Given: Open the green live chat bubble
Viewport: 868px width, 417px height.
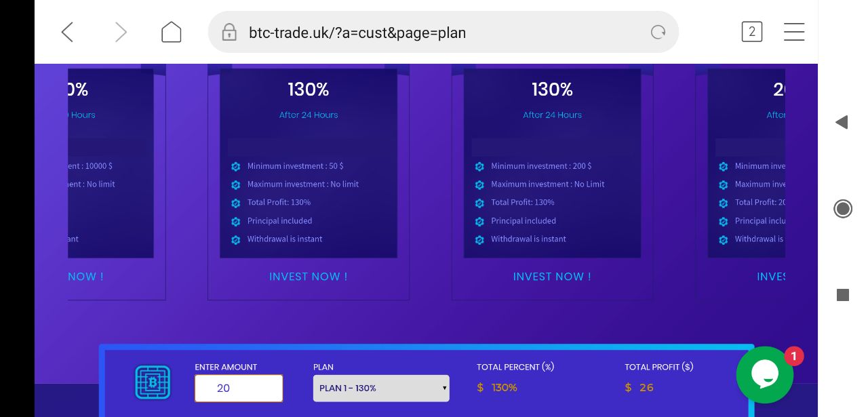Looking at the screenshot, I should (764, 375).
